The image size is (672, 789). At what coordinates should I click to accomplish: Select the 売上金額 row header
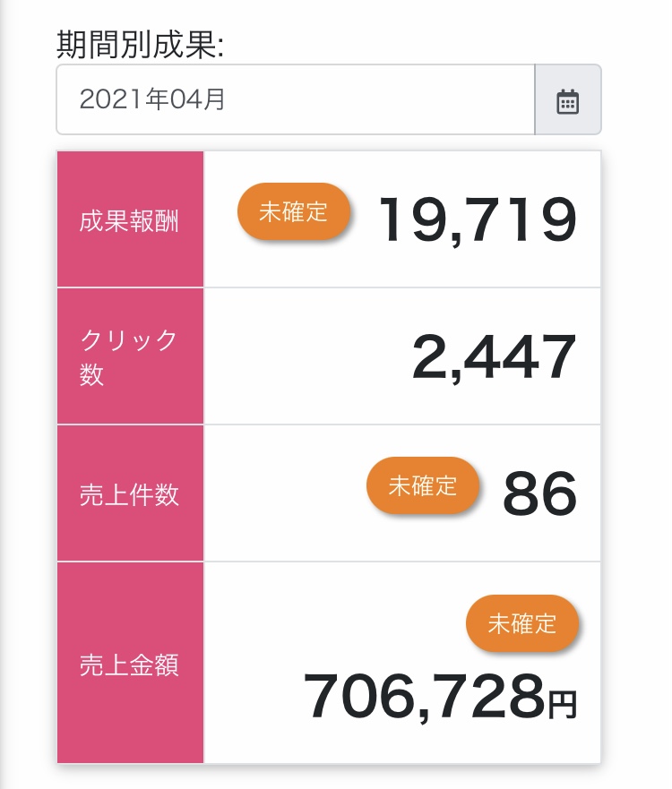tap(131, 663)
